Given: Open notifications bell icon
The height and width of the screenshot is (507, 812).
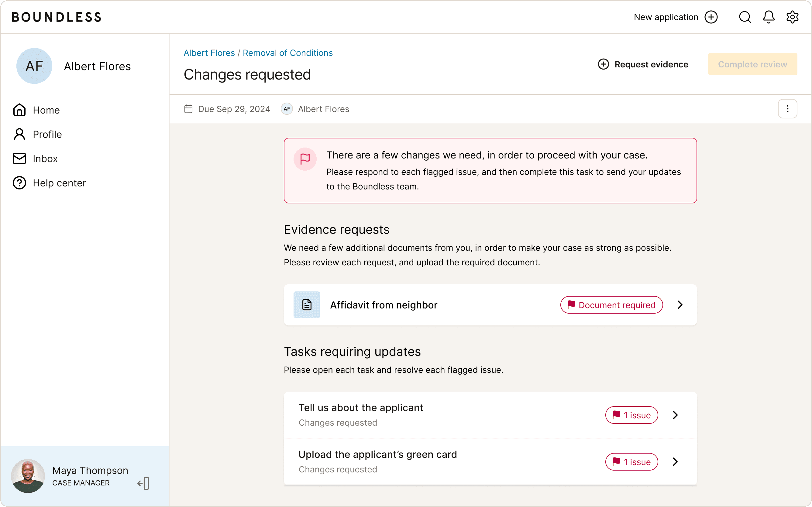Looking at the screenshot, I should (x=768, y=17).
